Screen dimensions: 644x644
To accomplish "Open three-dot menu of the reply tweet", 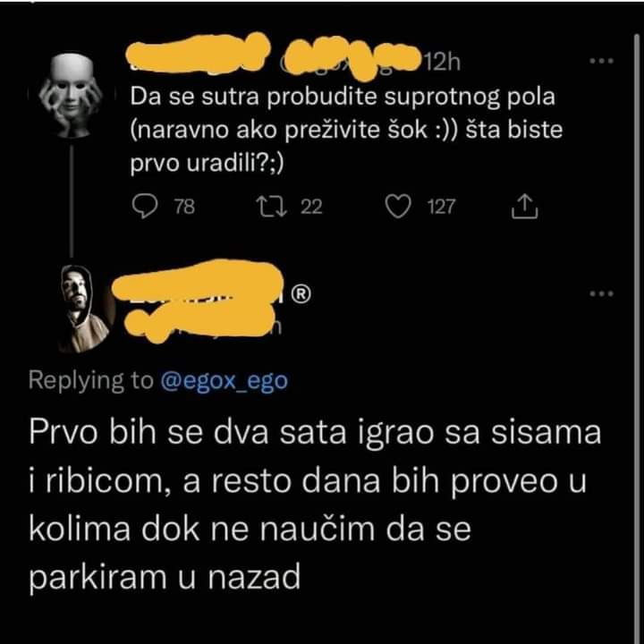I will coord(602,293).
